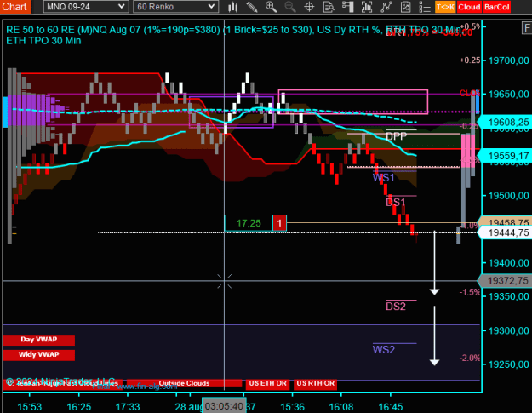Click the WS2 pivot label

[x=383, y=350]
